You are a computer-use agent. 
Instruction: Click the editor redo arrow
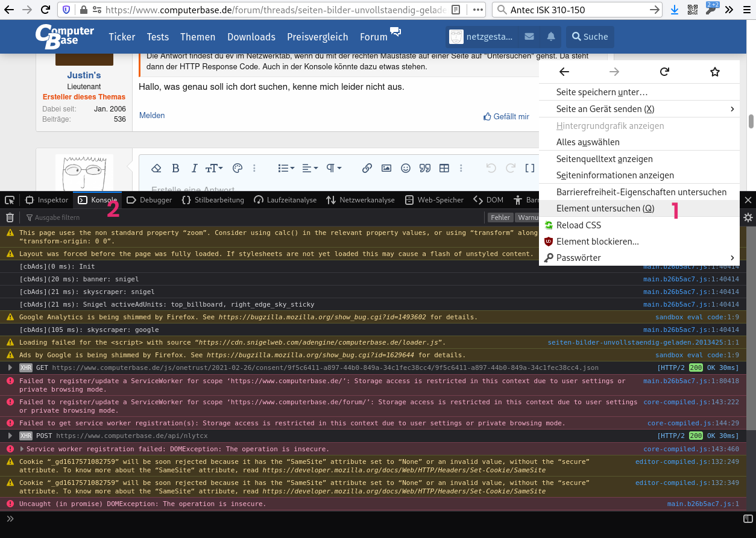coord(511,168)
